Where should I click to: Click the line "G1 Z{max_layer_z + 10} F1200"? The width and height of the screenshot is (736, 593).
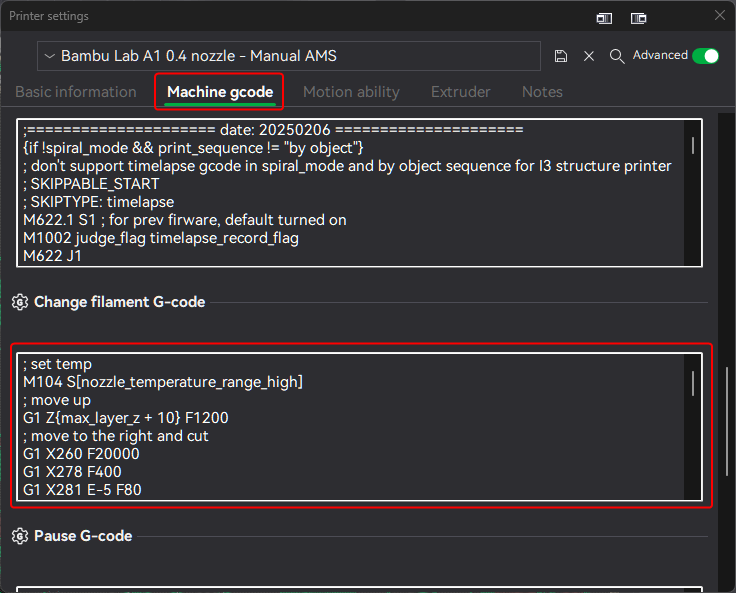125,418
